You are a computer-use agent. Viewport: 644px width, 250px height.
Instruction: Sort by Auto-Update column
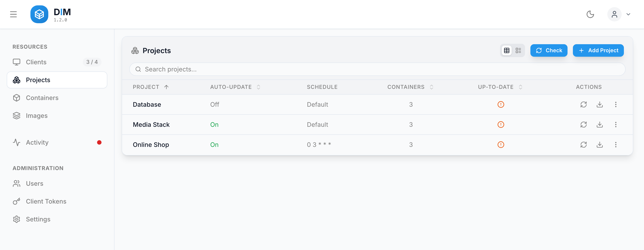point(235,87)
